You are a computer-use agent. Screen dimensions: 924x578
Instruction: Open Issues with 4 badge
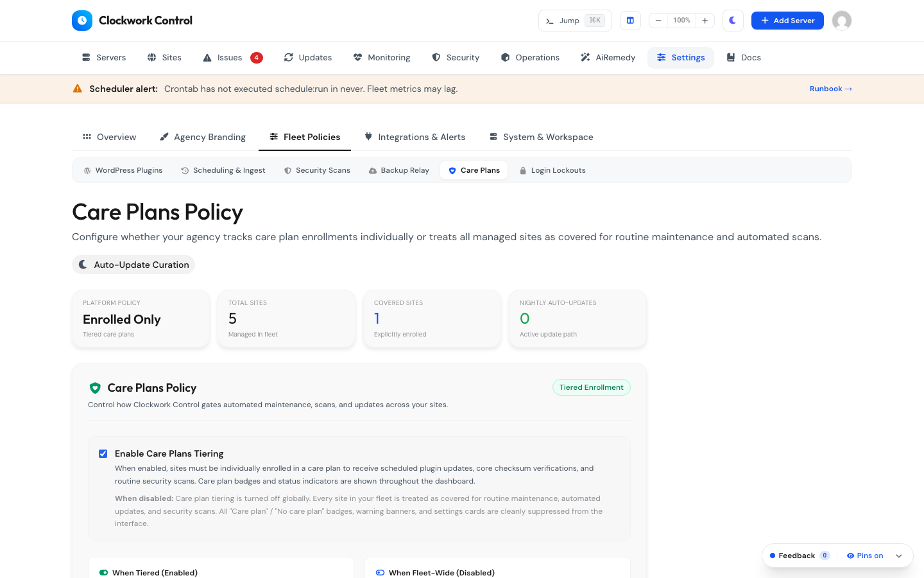(x=232, y=58)
